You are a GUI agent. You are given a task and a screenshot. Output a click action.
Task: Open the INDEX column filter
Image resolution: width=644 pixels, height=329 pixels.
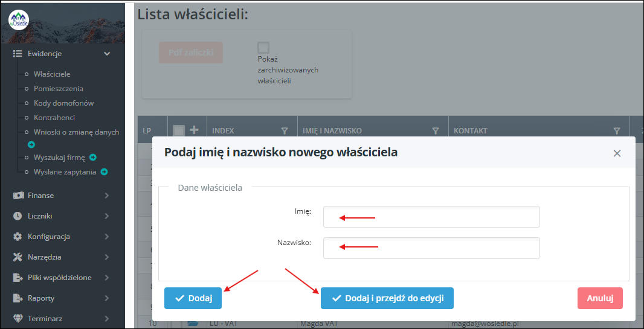point(284,131)
